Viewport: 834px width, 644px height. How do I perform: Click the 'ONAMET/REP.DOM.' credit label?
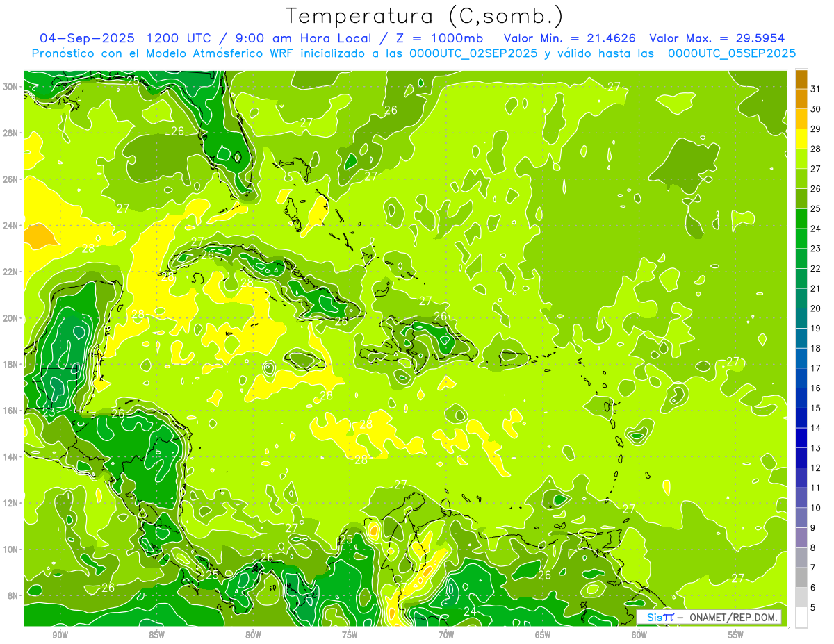[733, 617]
